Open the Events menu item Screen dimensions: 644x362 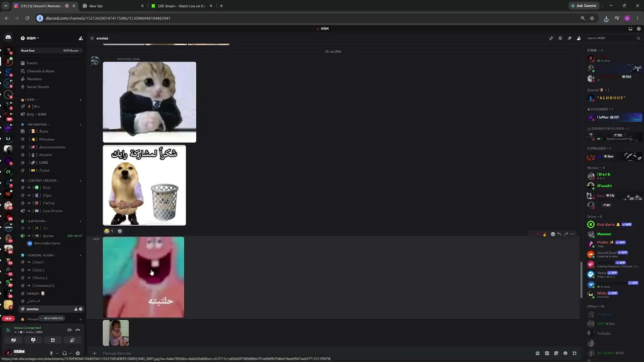pyautogui.click(x=32, y=63)
